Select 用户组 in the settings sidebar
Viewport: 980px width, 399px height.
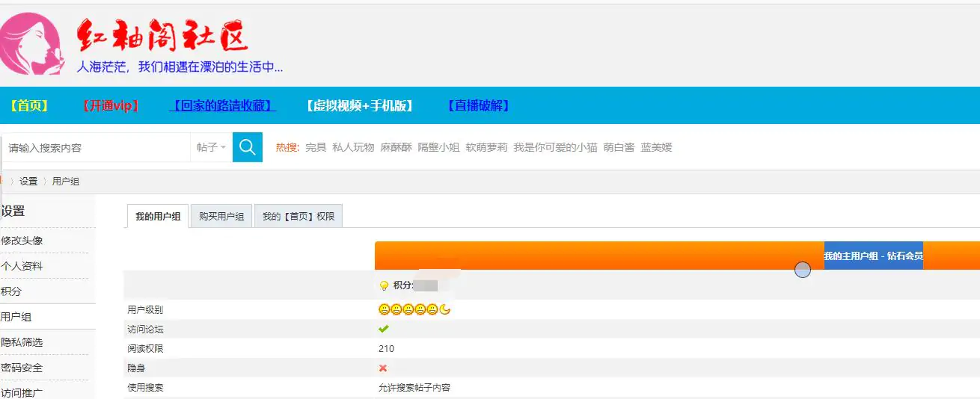16,317
